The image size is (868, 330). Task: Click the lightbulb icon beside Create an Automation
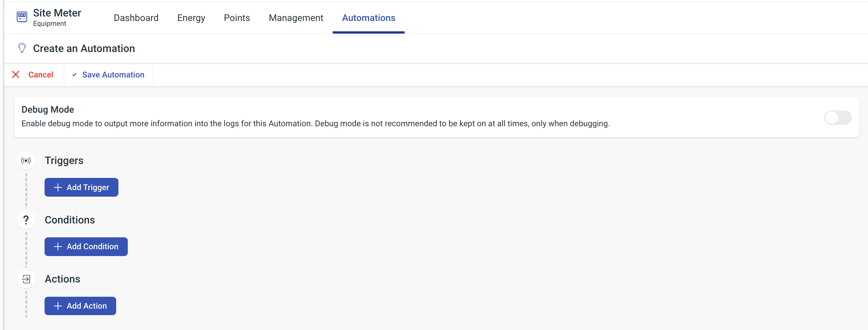point(22,48)
